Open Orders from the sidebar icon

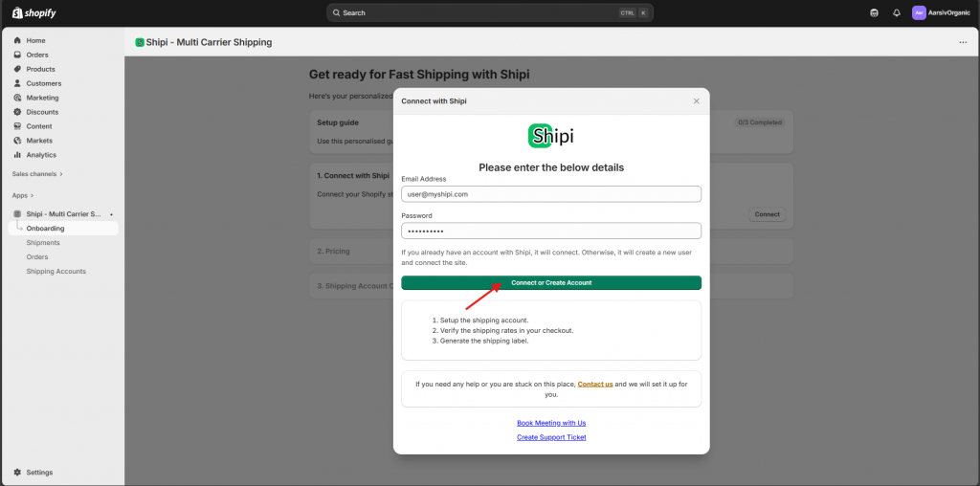click(17, 55)
